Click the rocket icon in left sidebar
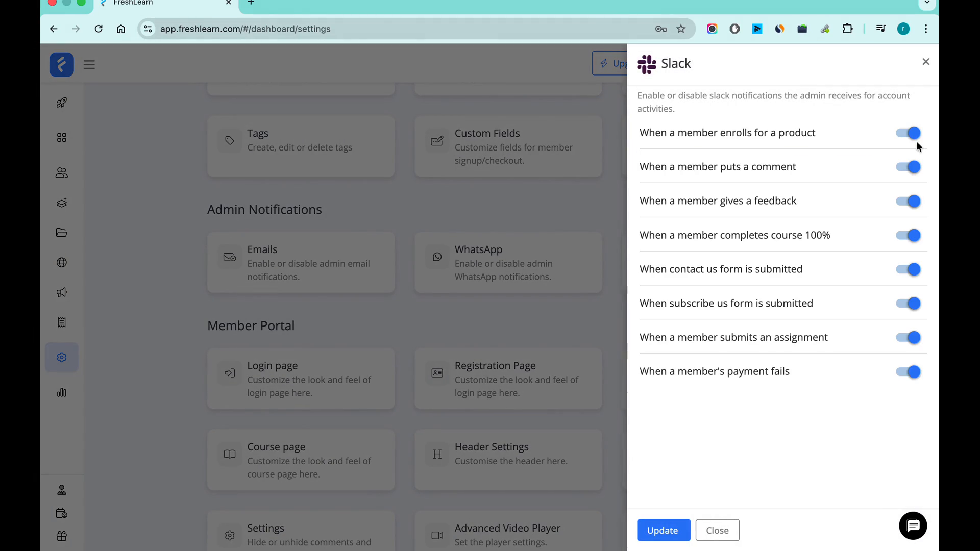The width and height of the screenshot is (980, 551). pyautogui.click(x=61, y=103)
